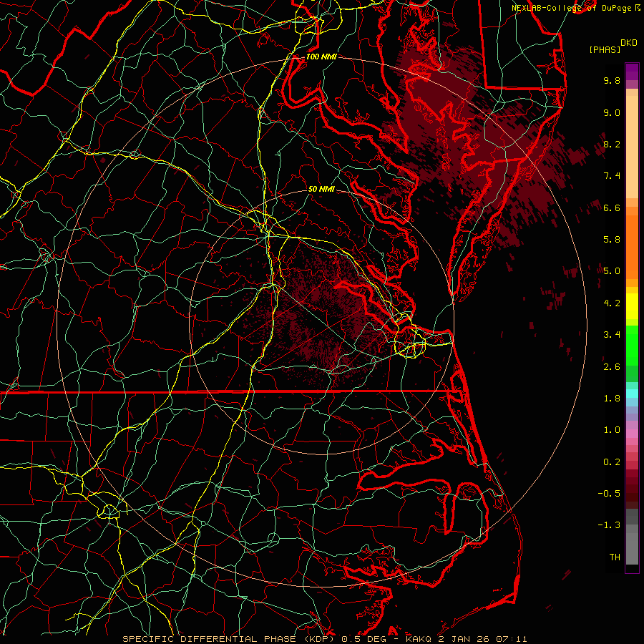This screenshot has height=644, width=644.
Task: Click the 9.0 legend value
Action: pyautogui.click(x=612, y=112)
